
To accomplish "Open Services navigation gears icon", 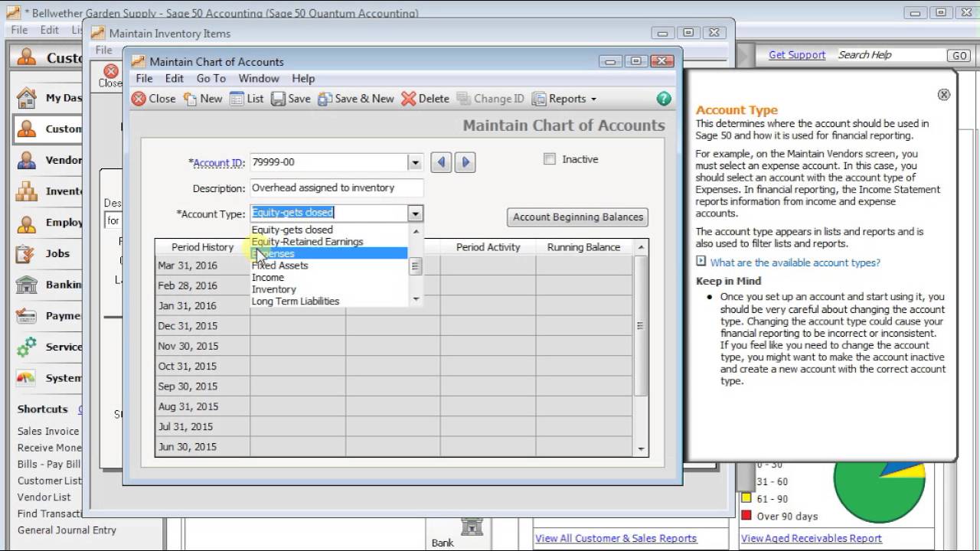I will (26, 347).
